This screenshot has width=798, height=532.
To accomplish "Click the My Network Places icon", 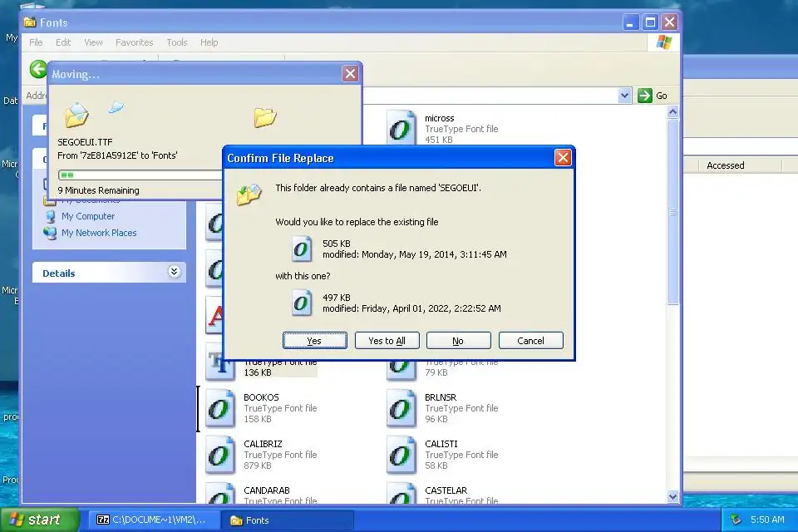I will (x=50, y=233).
